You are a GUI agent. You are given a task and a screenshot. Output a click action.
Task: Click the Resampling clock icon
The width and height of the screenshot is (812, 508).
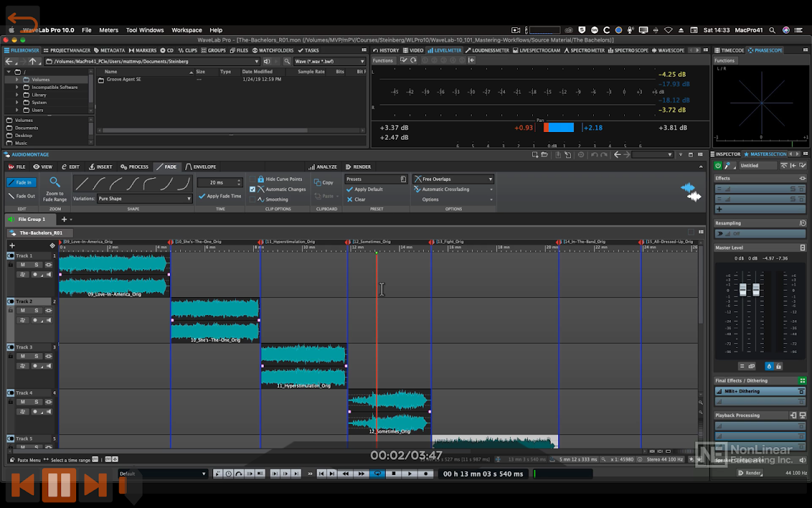(802, 223)
